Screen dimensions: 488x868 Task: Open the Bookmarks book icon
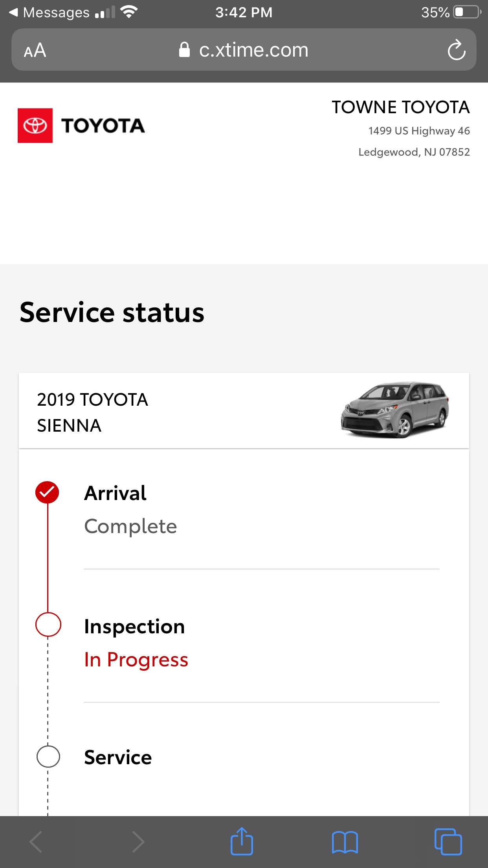tap(345, 842)
